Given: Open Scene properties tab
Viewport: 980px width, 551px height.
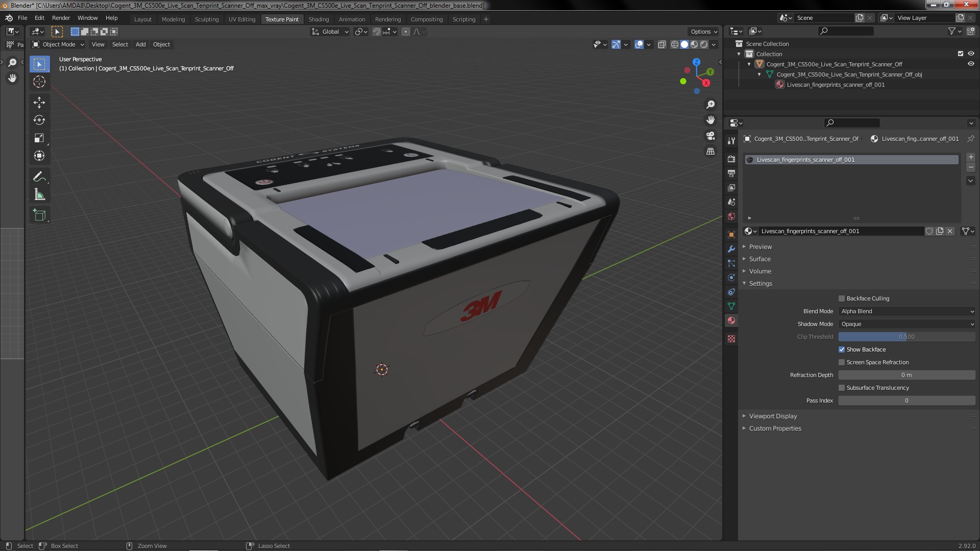Looking at the screenshot, I should (x=731, y=202).
